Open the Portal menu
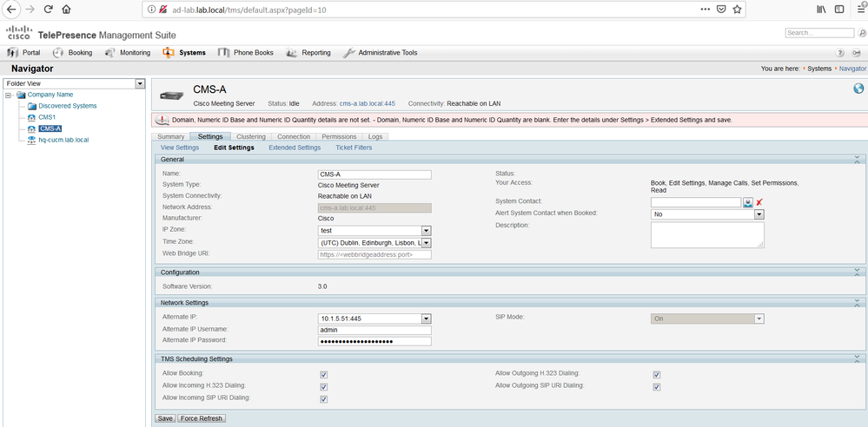868x427 pixels. coord(23,53)
